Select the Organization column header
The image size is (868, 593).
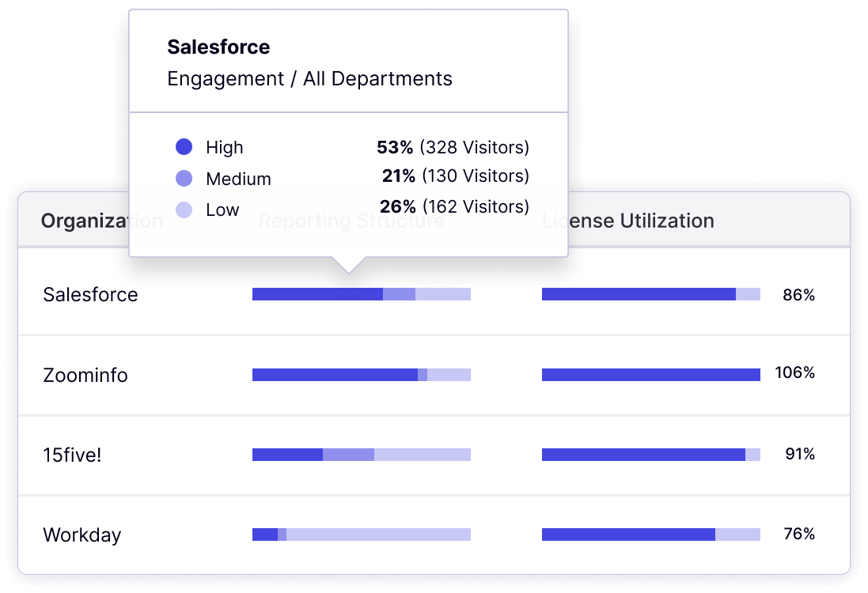click(x=102, y=221)
